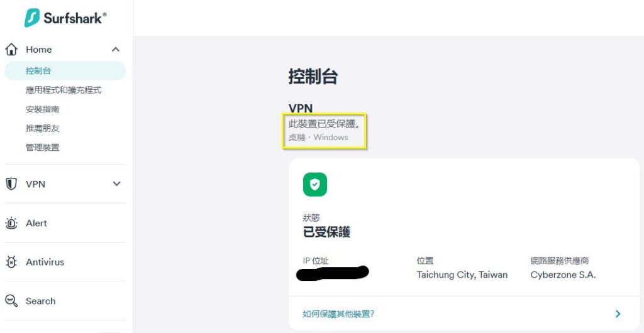Viewport: 644px width, 333px height.
Task: Select 推薦朋友 in sidebar
Action: [42, 128]
